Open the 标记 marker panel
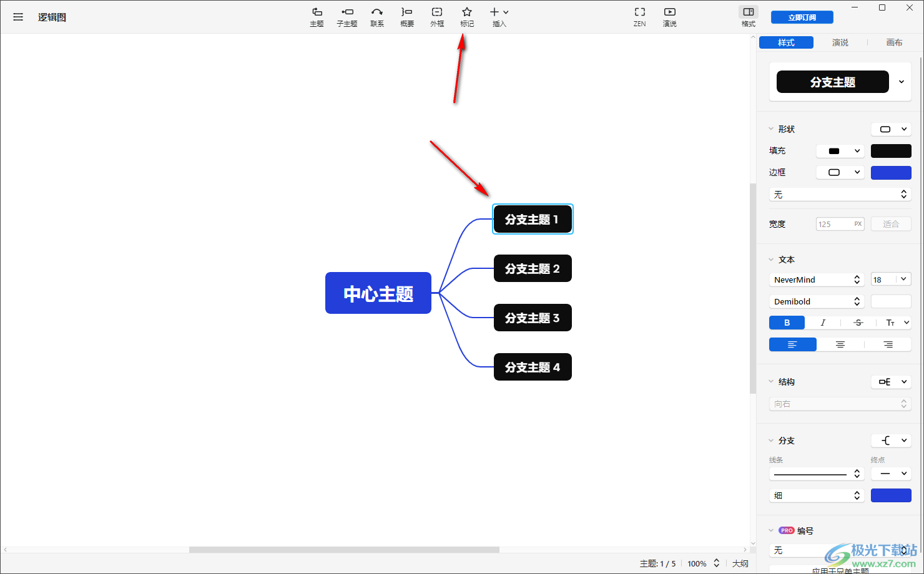924x574 pixels. [467, 17]
